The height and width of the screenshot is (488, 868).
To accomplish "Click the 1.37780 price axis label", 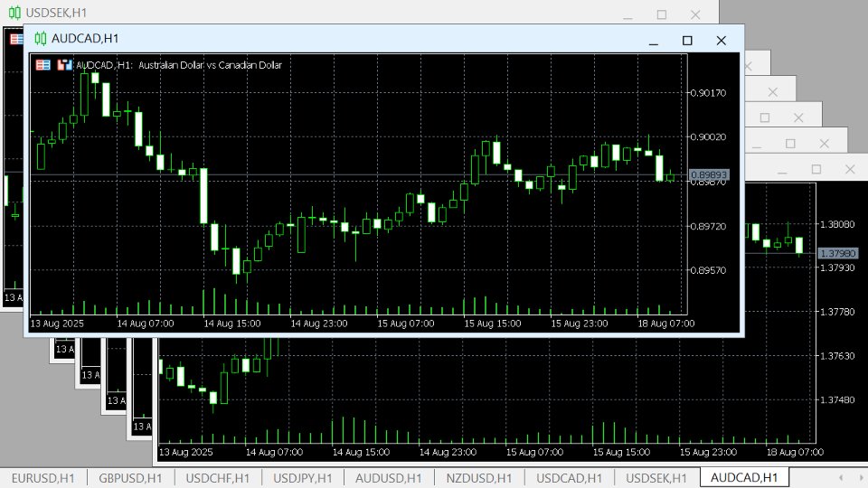I will tap(837, 312).
